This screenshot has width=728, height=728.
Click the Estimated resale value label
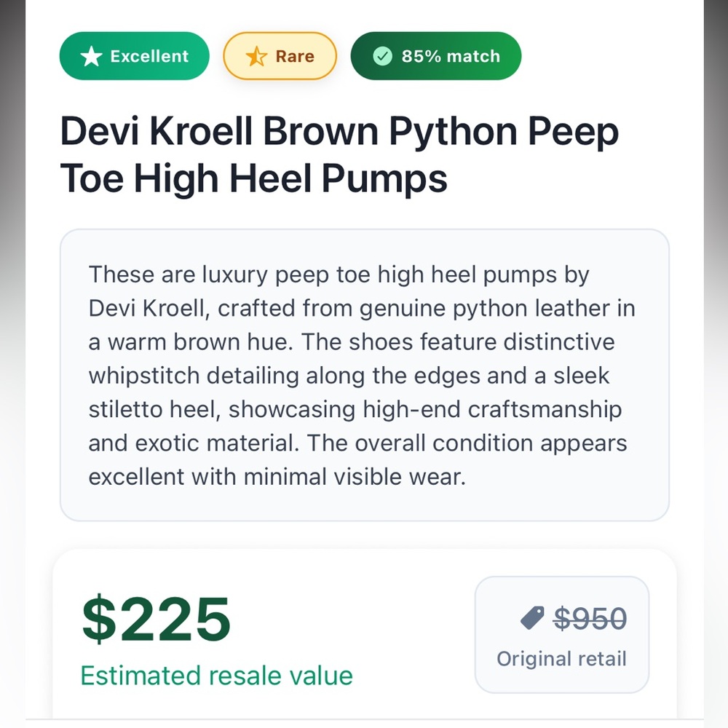coord(216,675)
